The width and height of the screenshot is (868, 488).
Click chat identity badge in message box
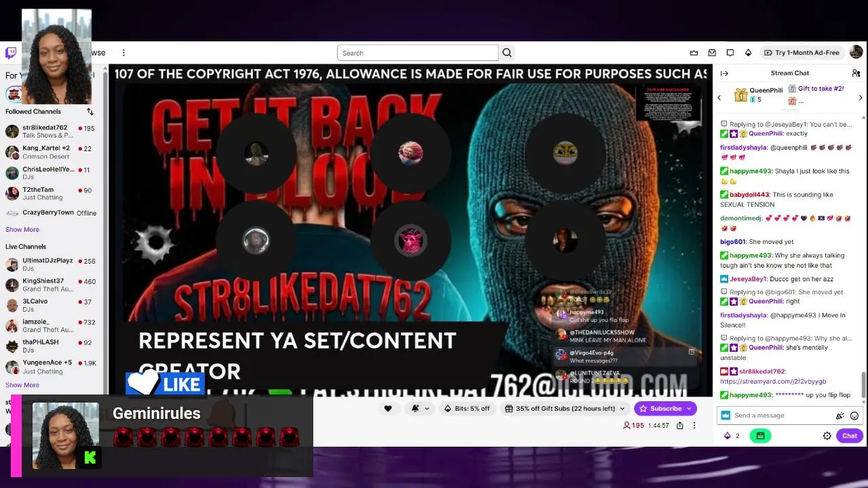click(726, 415)
